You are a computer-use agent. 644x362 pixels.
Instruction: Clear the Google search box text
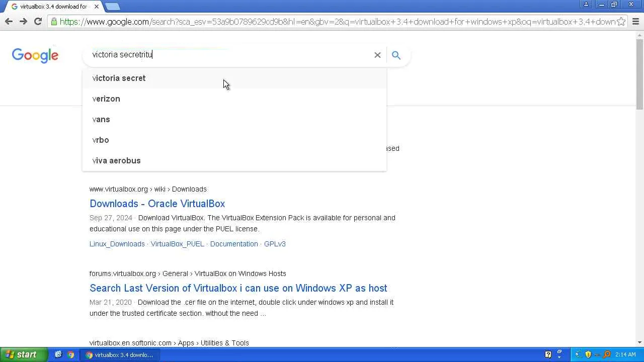(377, 55)
